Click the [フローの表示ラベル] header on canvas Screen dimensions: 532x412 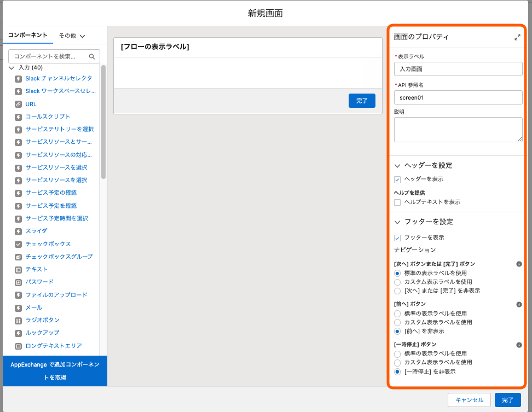pyautogui.click(x=155, y=47)
